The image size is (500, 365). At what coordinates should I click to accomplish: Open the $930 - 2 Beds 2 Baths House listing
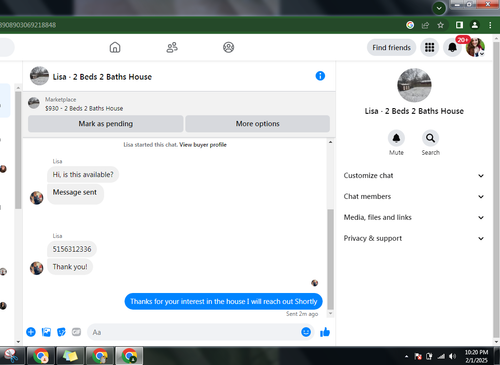coord(84,108)
